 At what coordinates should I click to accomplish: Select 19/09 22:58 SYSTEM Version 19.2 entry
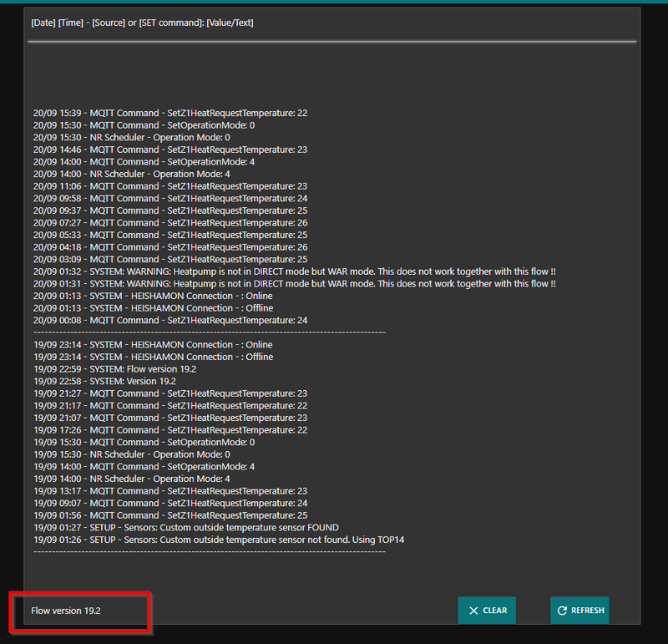pos(105,381)
